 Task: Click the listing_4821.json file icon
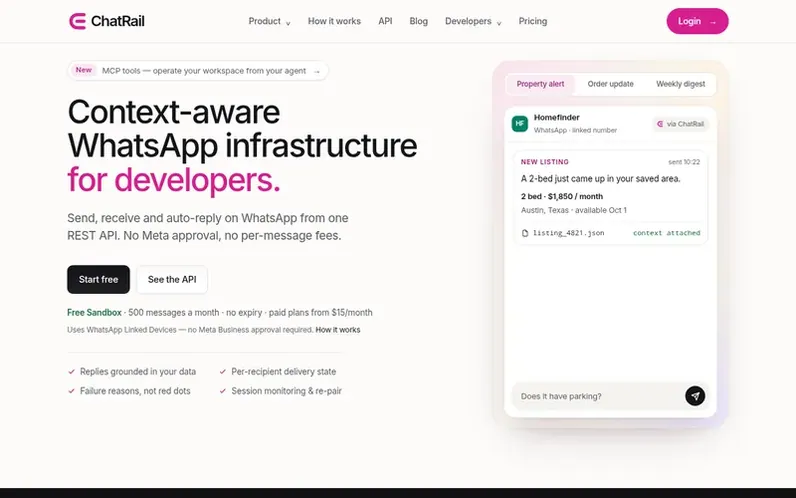(x=525, y=233)
